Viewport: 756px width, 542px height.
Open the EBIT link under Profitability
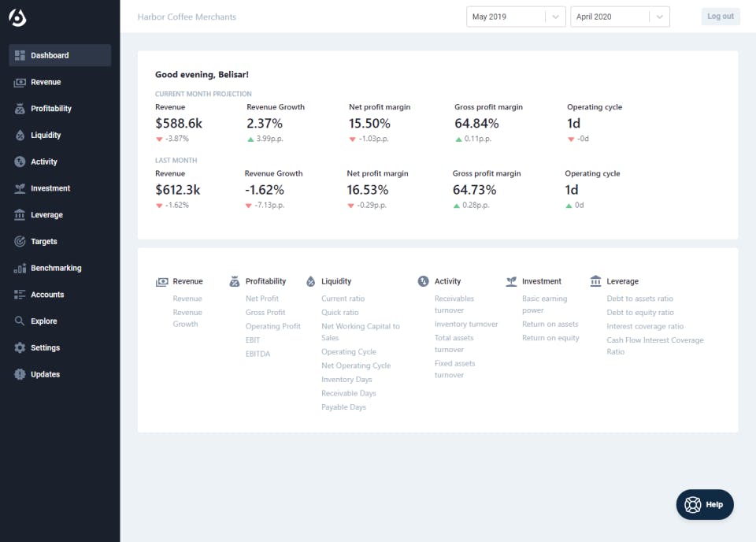pyautogui.click(x=253, y=340)
